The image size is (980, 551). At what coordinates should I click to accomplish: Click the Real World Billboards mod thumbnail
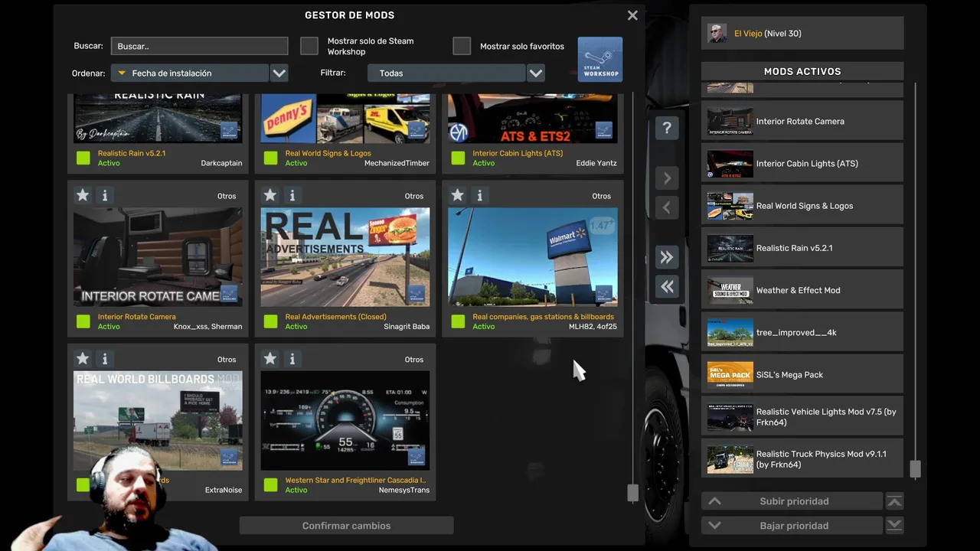pos(158,420)
